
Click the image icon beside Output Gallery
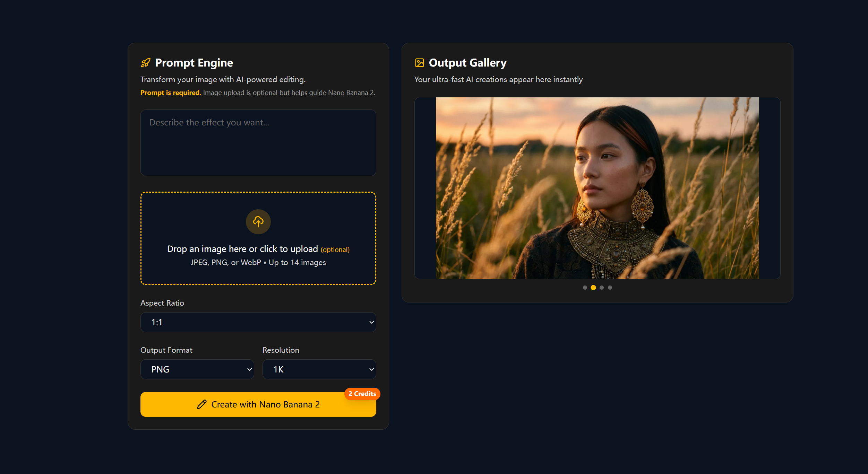420,63
